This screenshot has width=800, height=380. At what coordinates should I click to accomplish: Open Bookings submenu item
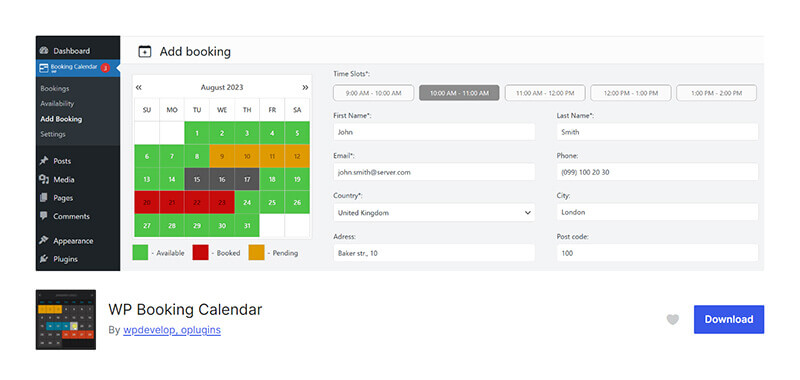[x=55, y=88]
